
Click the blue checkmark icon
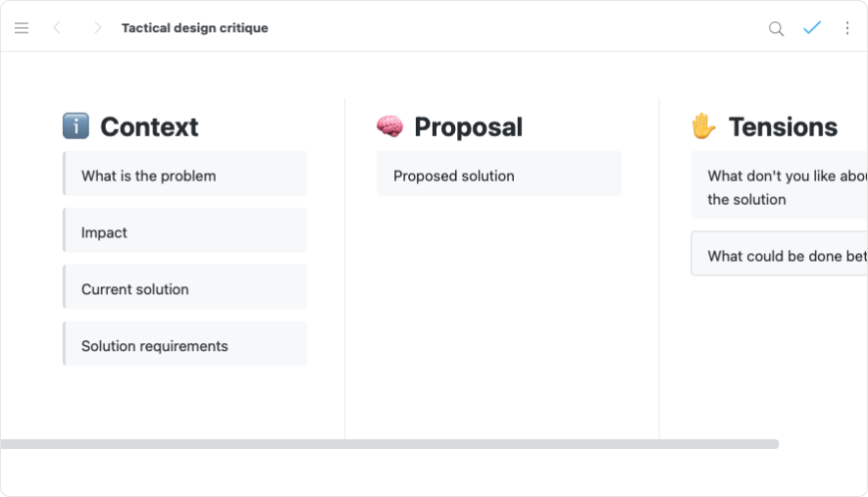pyautogui.click(x=812, y=28)
